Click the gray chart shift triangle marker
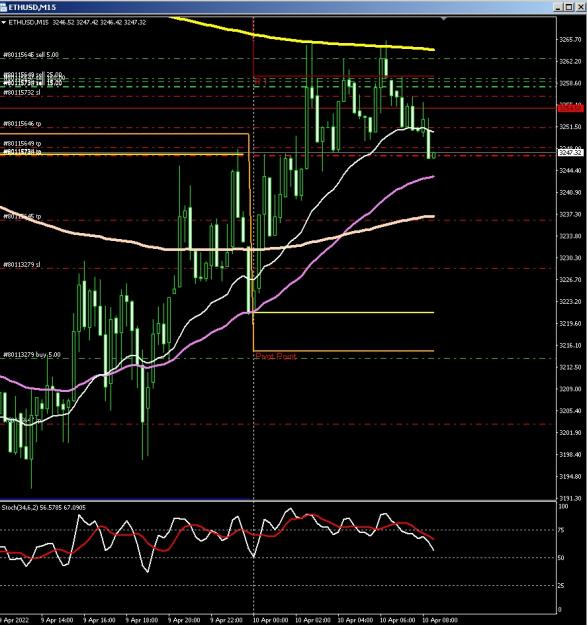 click(444, 19)
